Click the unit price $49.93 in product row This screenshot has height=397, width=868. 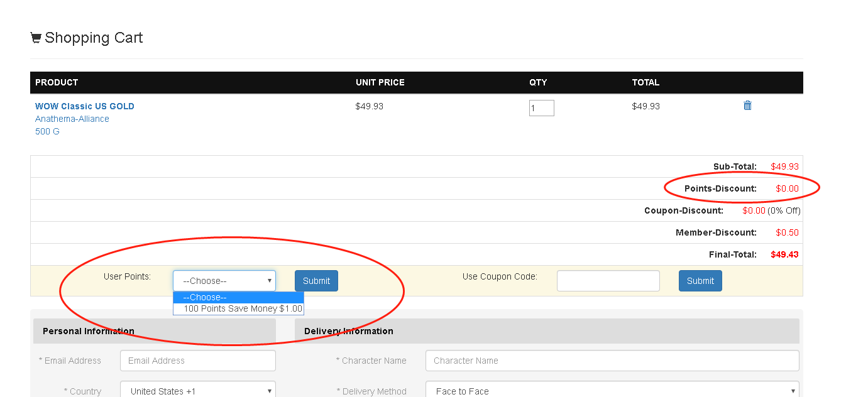click(x=370, y=106)
